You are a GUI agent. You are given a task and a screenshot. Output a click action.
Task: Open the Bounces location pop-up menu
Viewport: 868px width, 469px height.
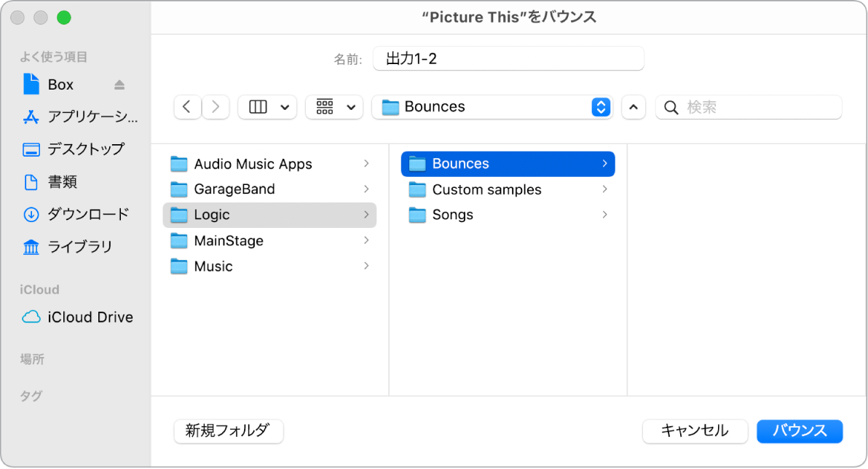pyautogui.click(x=600, y=106)
